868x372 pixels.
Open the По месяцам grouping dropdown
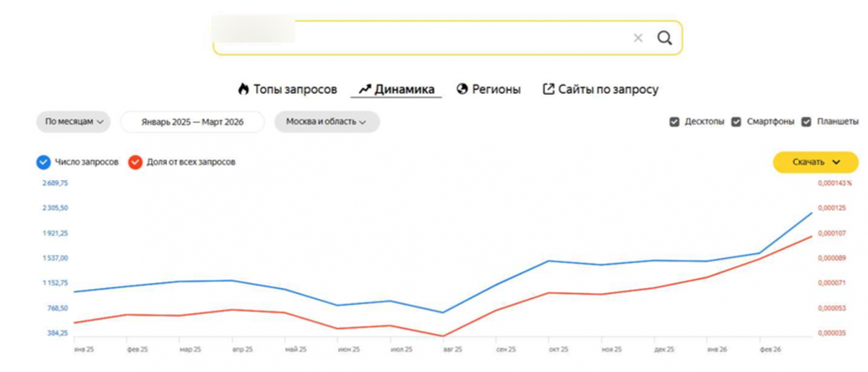[74, 122]
